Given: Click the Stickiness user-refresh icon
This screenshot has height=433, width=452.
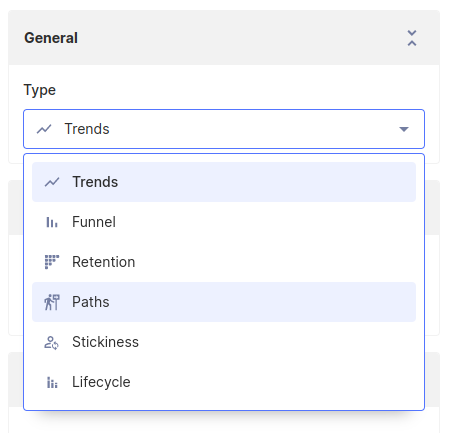Looking at the screenshot, I should click(x=52, y=342).
